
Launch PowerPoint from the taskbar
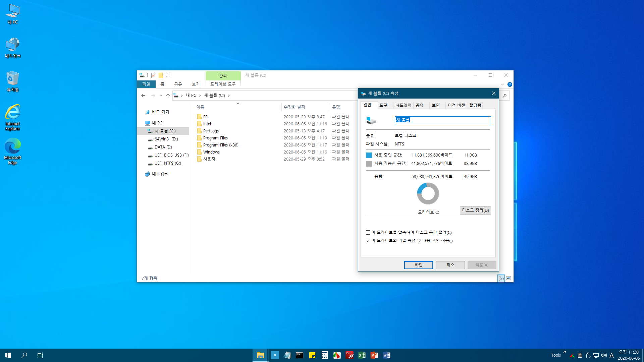(374, 355)
